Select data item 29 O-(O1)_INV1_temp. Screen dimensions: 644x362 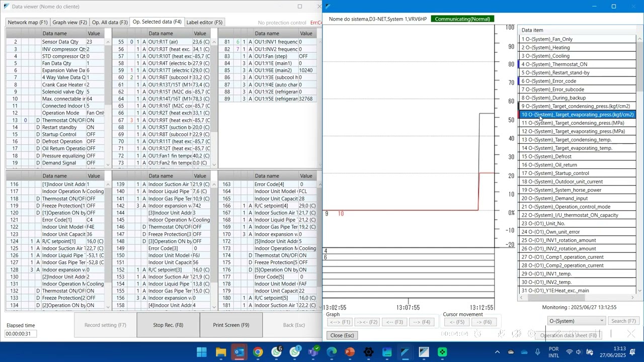pyautogui.click(x=577, y=274)
